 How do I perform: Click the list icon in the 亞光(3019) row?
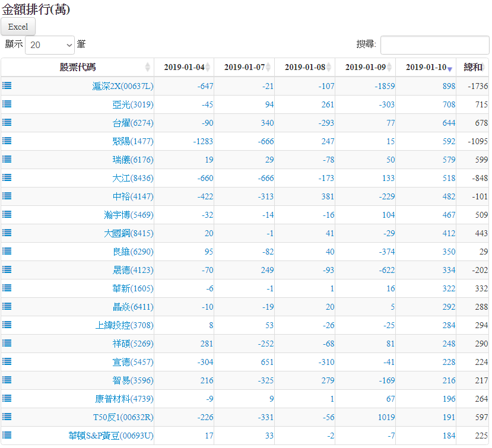pos(7,104)
